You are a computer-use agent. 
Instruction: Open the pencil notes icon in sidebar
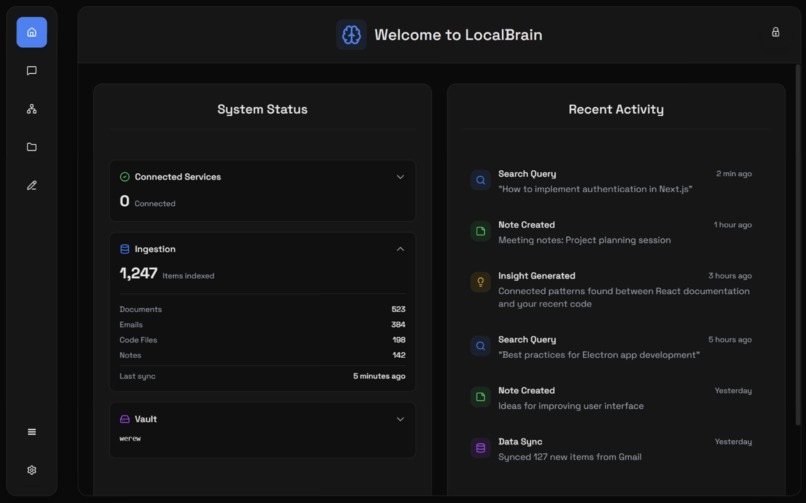(x=31, y=185)
